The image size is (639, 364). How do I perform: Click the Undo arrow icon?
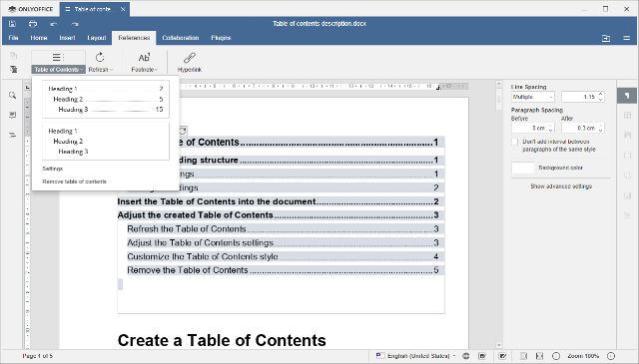coord(53,24)
